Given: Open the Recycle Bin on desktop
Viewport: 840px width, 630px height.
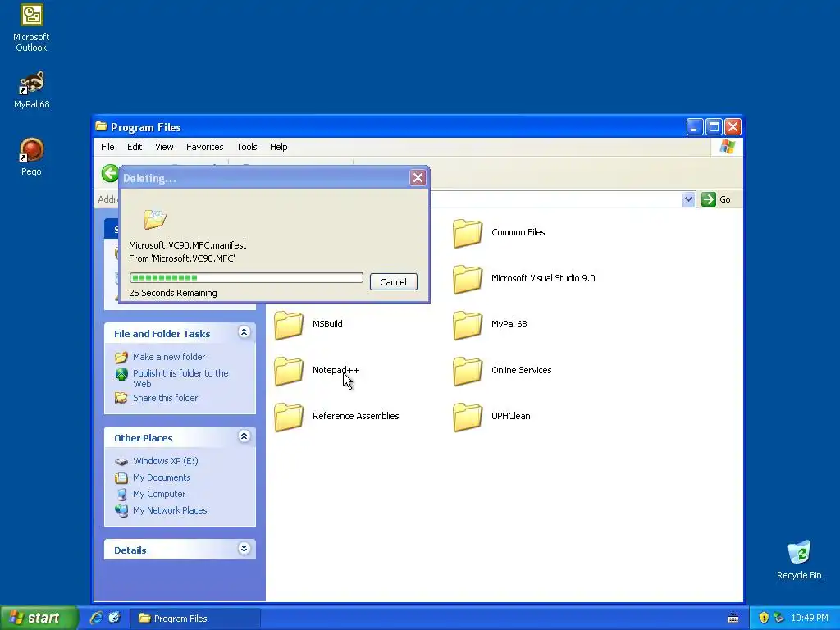Looking at the screenshot, I should coord(799,559).
